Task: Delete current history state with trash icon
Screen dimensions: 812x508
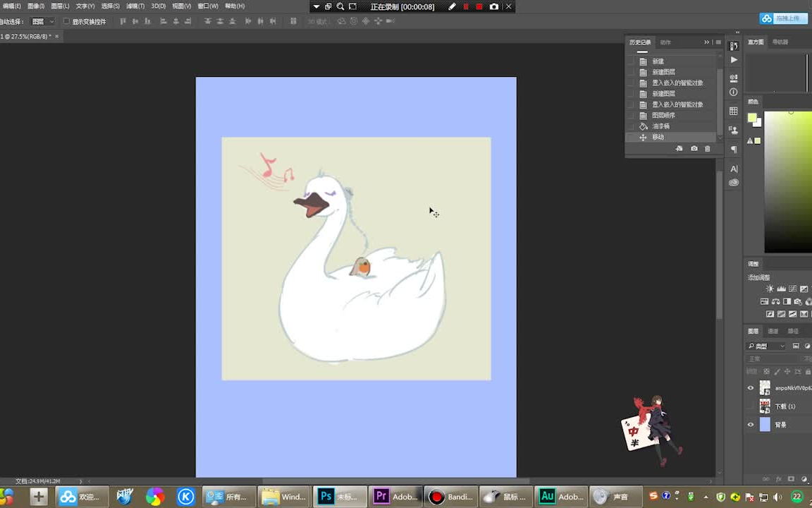Action: [x=708, y=149]
